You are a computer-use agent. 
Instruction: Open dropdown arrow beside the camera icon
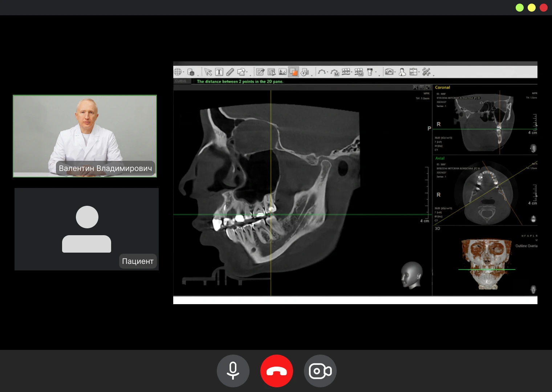(395, 72)
